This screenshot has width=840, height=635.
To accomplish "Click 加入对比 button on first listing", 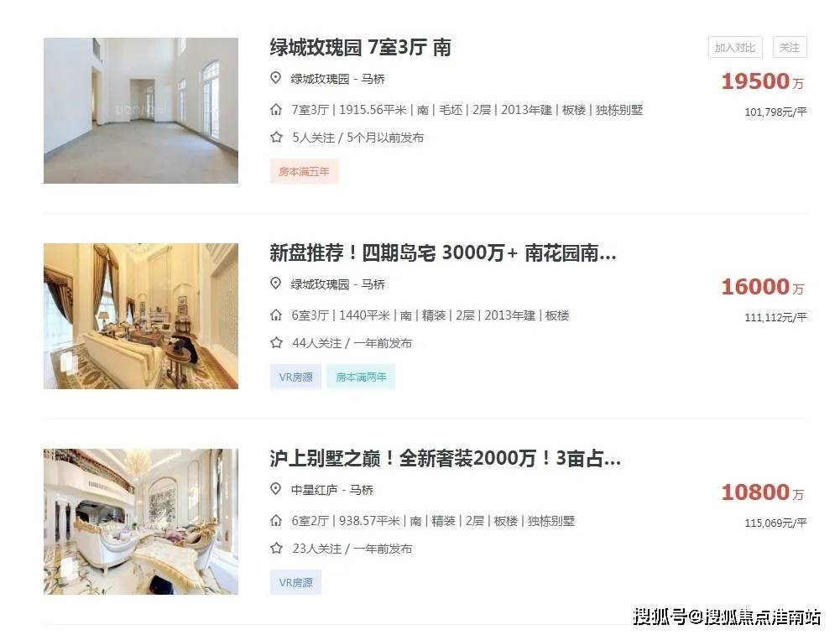I will (x=735, y=48).
